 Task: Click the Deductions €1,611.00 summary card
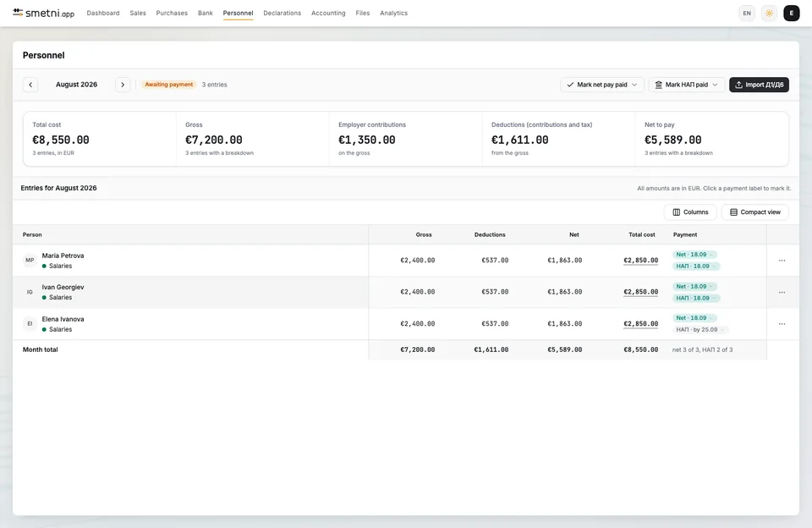click(559, 139)
